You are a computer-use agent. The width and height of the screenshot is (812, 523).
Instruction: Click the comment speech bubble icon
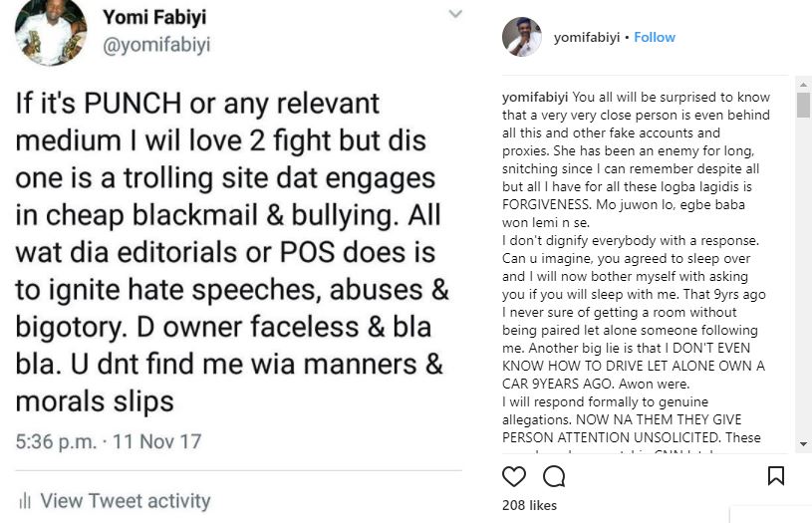pos(554,476)
